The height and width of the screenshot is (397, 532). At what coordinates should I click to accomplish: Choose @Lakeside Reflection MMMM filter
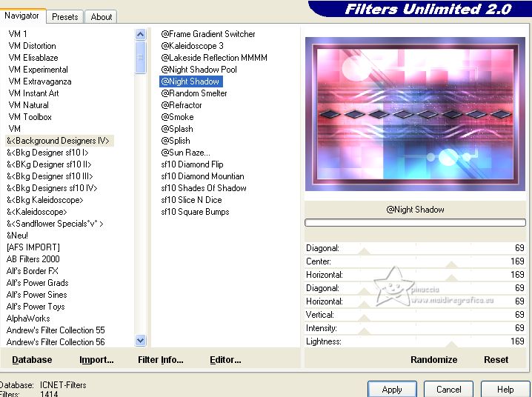click(x=214, y=58)
